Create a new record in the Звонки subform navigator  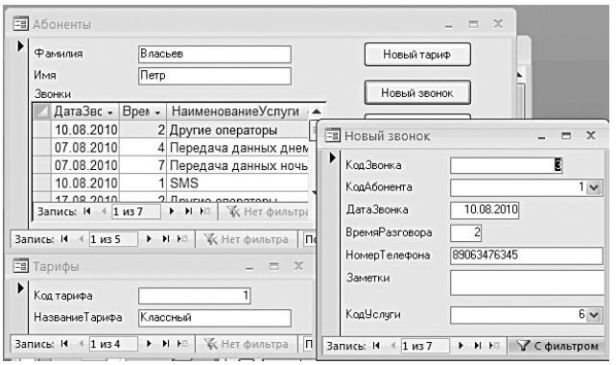(205, 212)
